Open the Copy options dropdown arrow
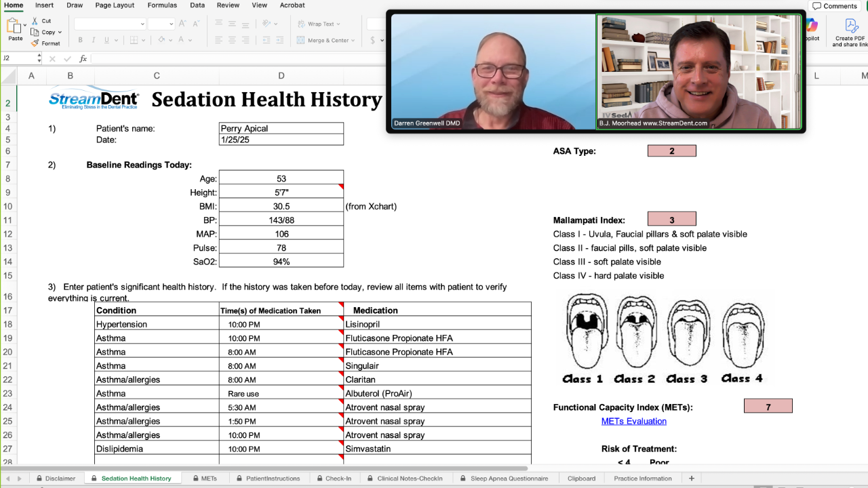Screen dimensions: 868x488 click(60, 32)
